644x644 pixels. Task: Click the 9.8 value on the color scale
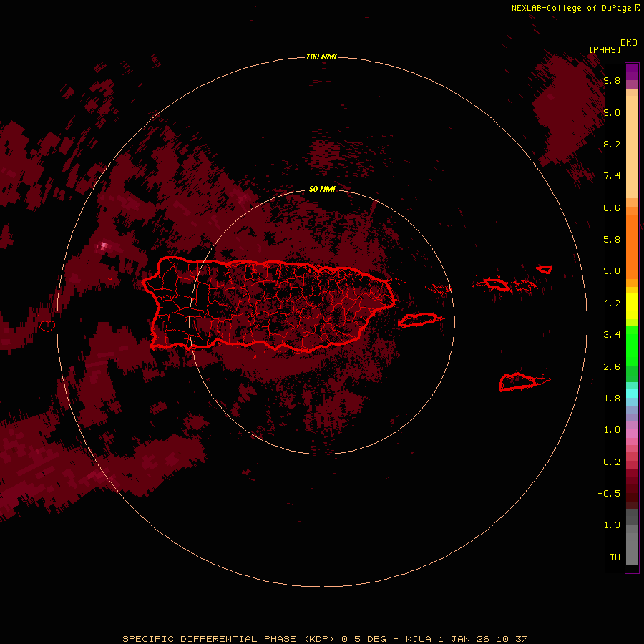click(612, 80)
